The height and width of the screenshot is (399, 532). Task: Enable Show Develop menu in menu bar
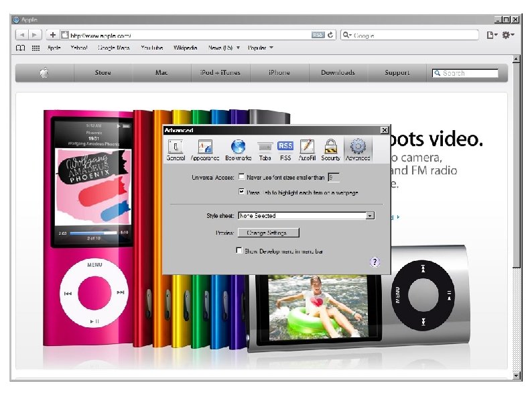[x=239, y=251]
